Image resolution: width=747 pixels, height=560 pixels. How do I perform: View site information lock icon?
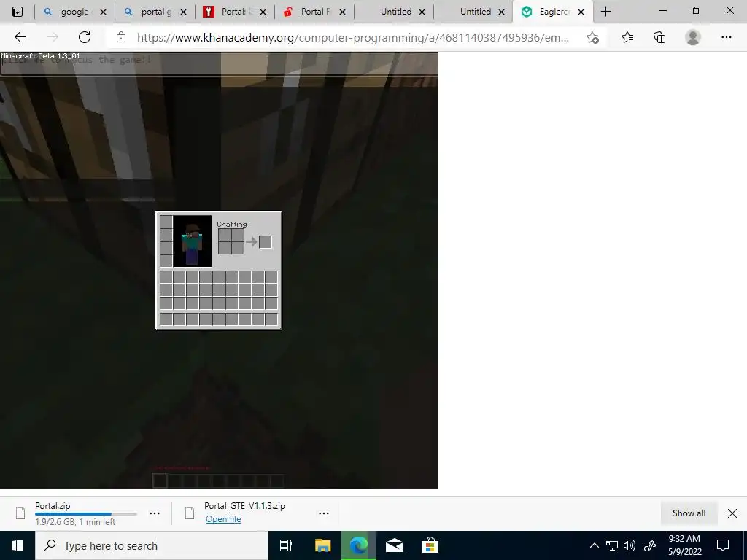pyautogui.click(x=121, y=37)
